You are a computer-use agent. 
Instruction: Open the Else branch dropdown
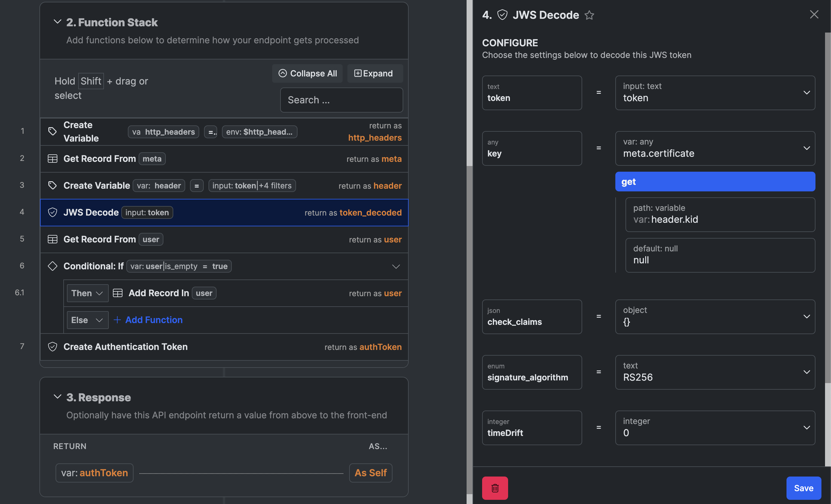(x=87, y=320)
